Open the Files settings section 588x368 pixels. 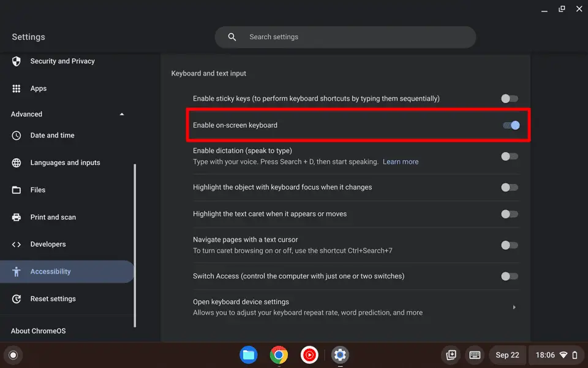click(39, 190)
